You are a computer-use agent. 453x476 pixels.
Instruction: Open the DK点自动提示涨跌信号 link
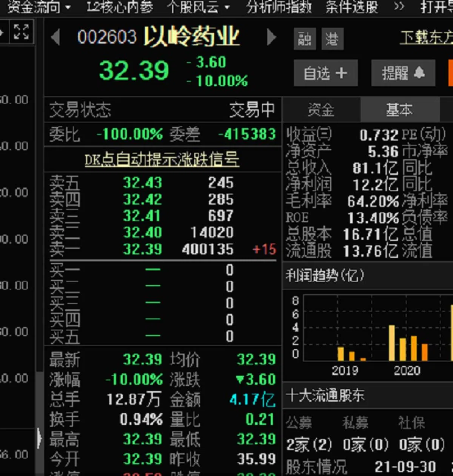(162, 160)
